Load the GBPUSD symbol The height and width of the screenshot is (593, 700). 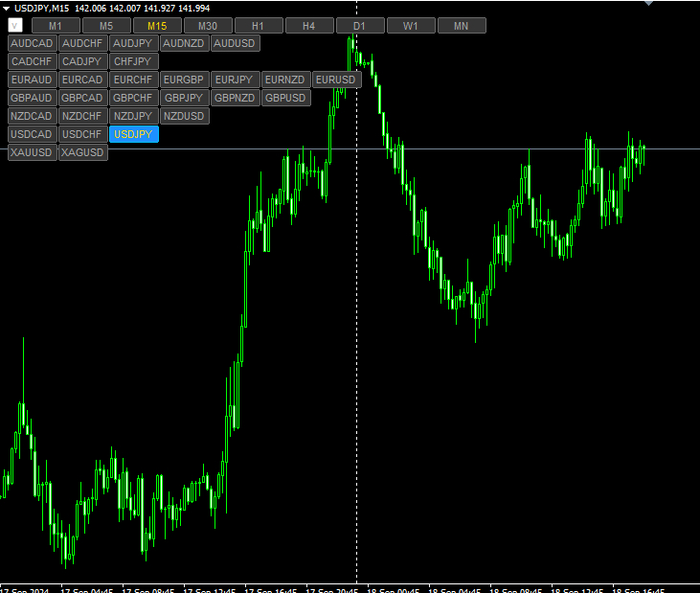(285, 98)
